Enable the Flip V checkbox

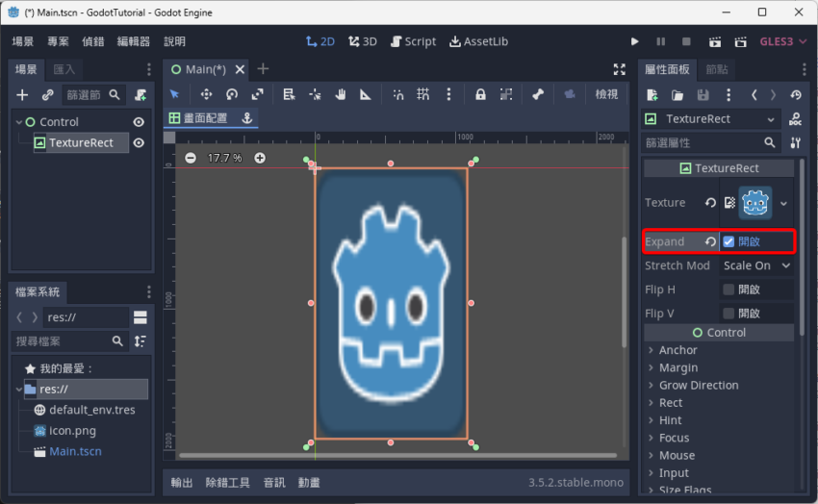coord(729,314)
